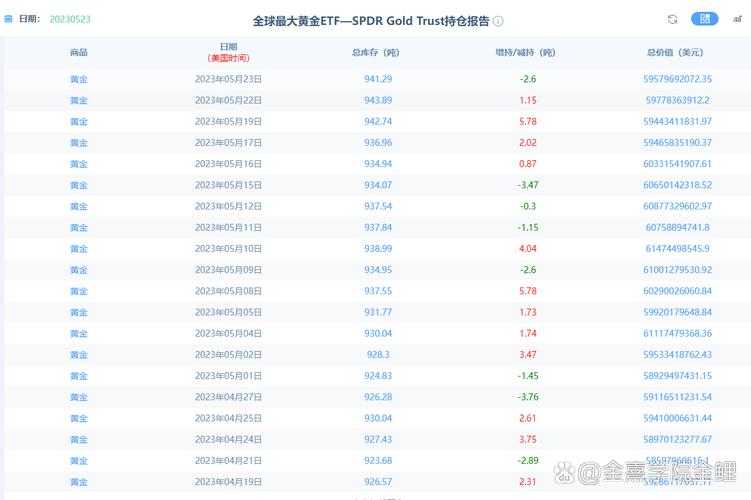Click total inventory value 938.99
This screenshot has height=500, width=751.
378,249
